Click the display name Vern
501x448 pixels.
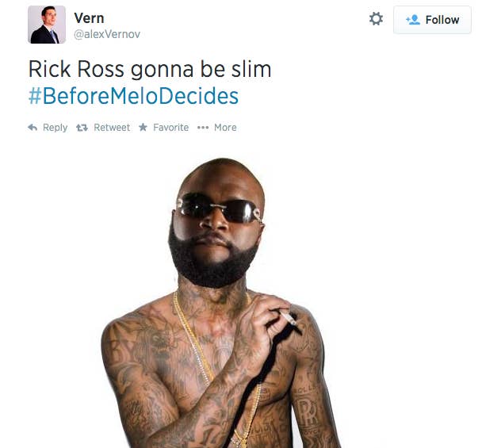[x=89, y=18]
